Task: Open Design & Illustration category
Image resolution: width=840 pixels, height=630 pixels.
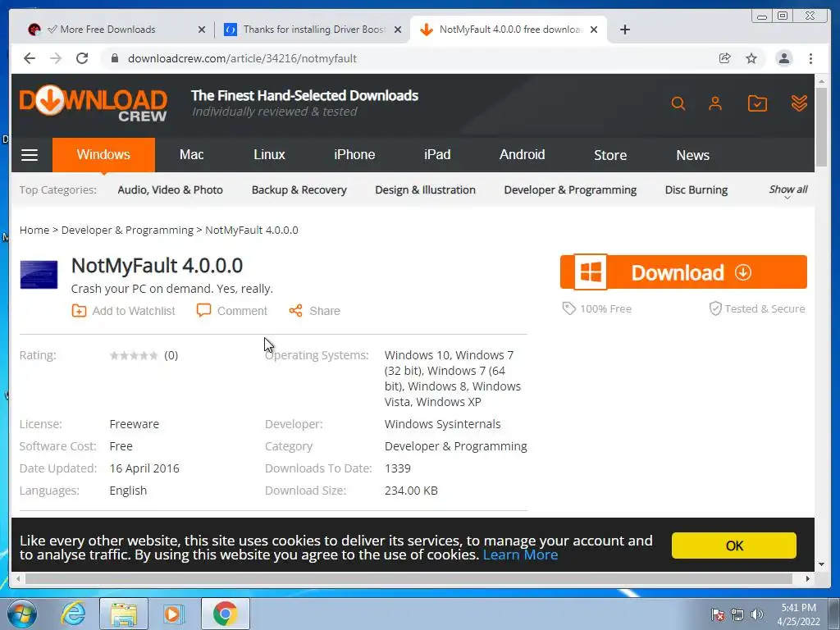Action: tap(426, 189)
